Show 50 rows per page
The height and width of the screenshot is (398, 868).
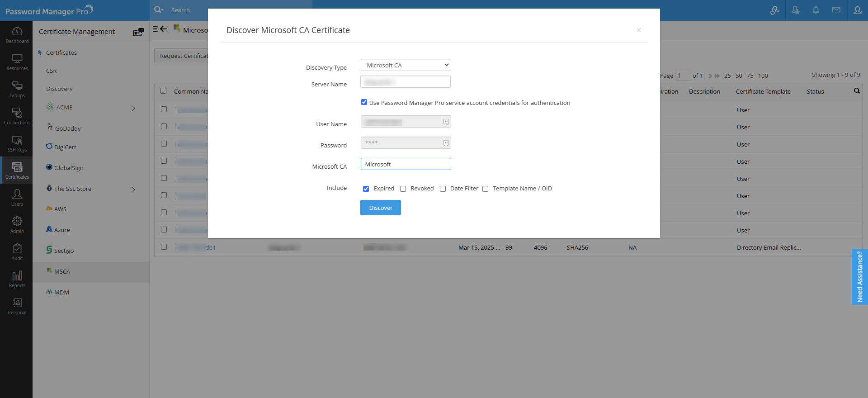click(739, 76)
